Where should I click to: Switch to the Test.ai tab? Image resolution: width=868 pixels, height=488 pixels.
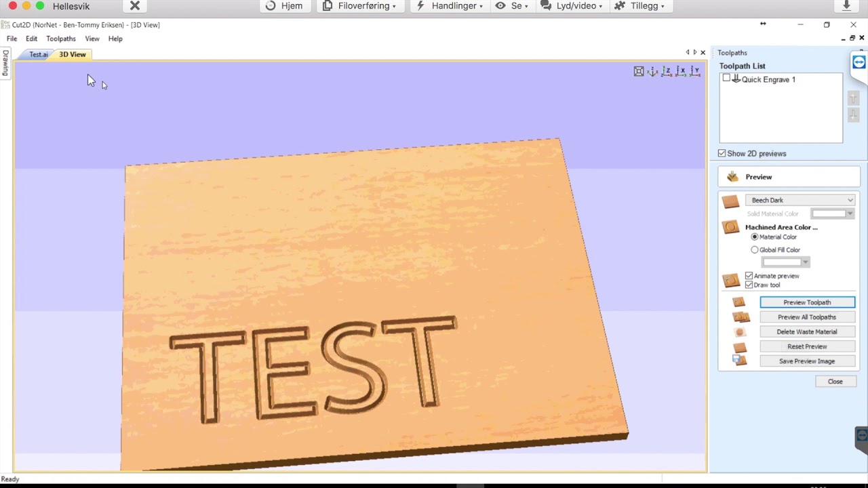[39, 54]
